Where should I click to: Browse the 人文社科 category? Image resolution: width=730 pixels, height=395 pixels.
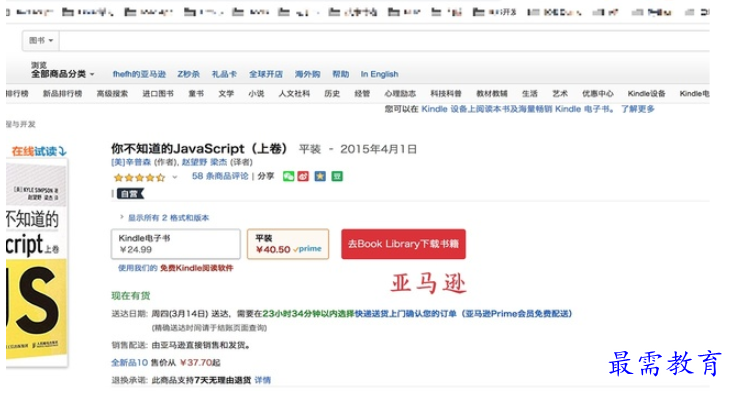click(294, 94)
